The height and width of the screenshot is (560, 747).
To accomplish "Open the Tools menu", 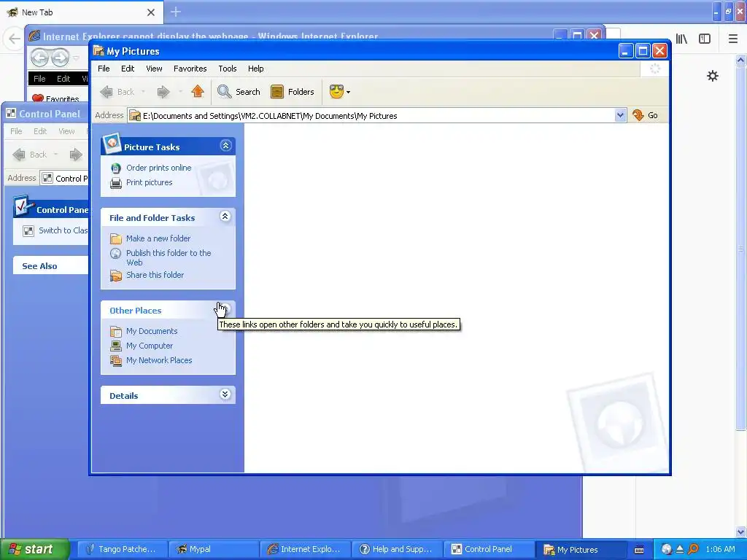I will 228,69.
